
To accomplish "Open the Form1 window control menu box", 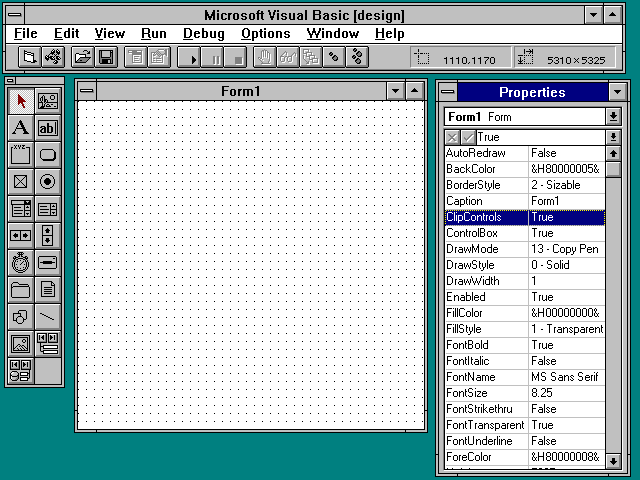I will [x=87, y=92].
